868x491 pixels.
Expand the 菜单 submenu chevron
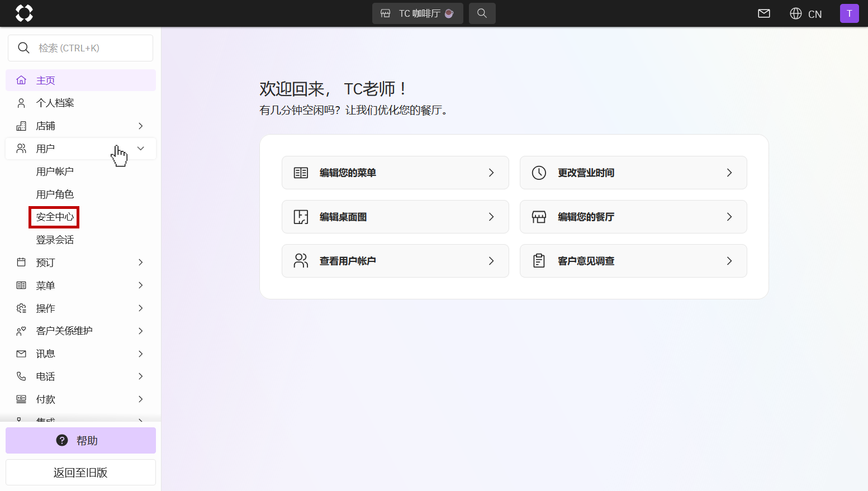(141, 285)
